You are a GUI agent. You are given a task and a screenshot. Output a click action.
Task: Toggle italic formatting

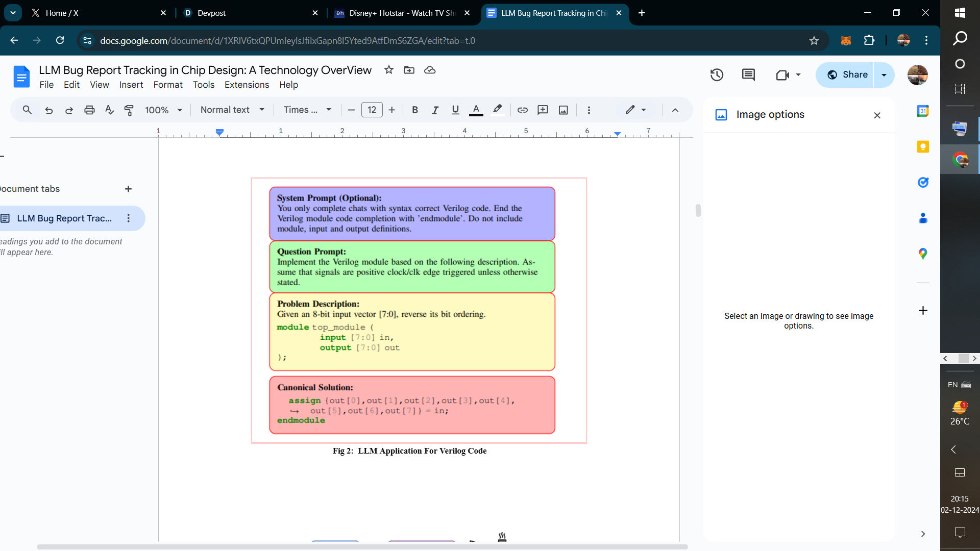click(435, 110)
